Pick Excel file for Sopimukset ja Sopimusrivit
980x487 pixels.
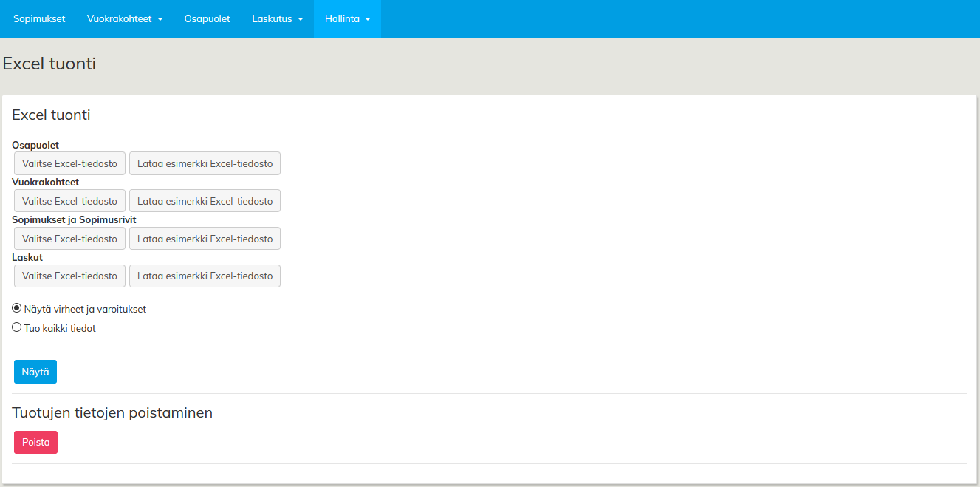click(x=69, y=239)
